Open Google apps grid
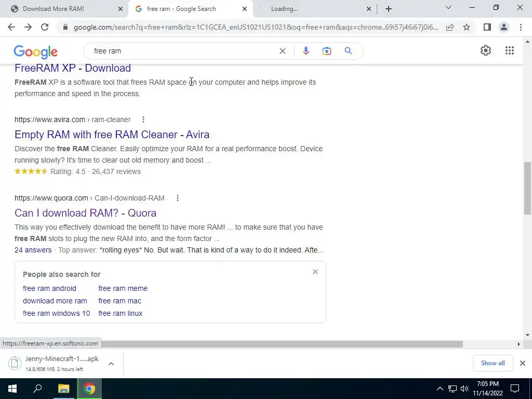This screenshot has height=399, width=532. click(510, 50)
